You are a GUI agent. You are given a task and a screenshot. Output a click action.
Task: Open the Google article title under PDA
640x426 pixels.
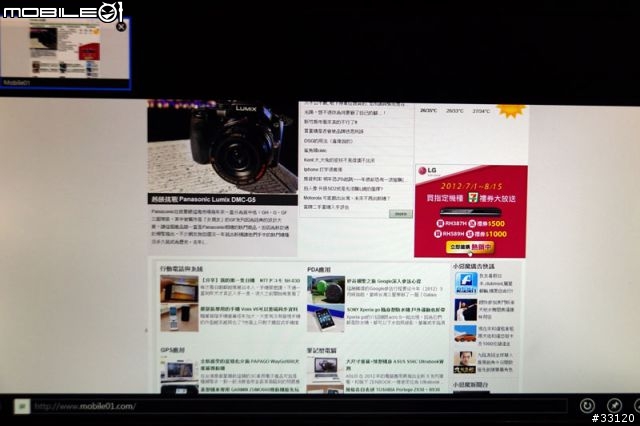(x=384, y=282)
